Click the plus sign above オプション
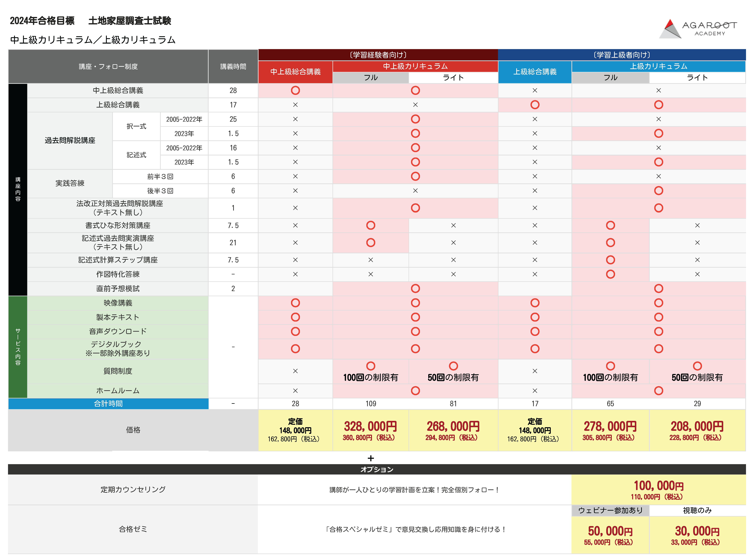Image resolution: width=754 pixels, height=560 pixels. [x=371, y=458]
